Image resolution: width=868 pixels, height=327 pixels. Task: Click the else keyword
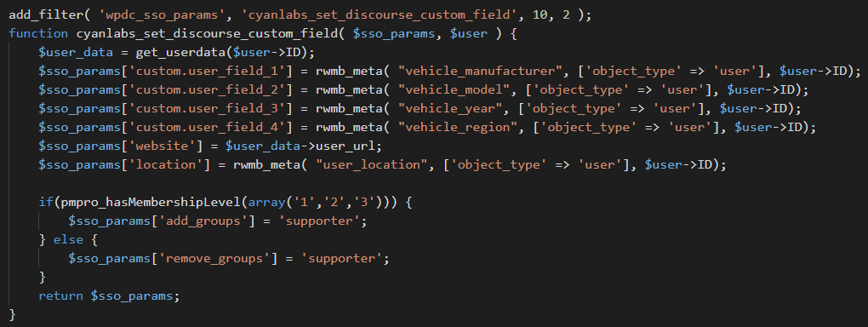(x=68, y=241)
